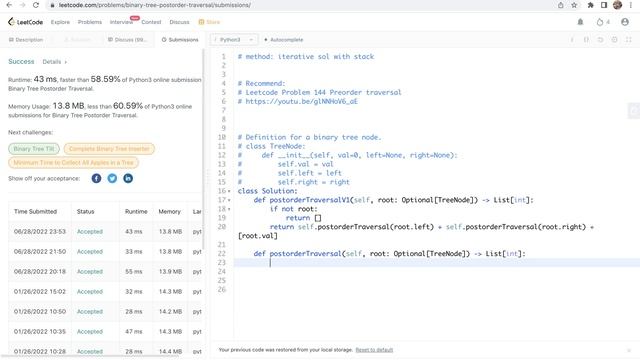
Task: Place cursor on editor line 23
Action: point(437,262)
